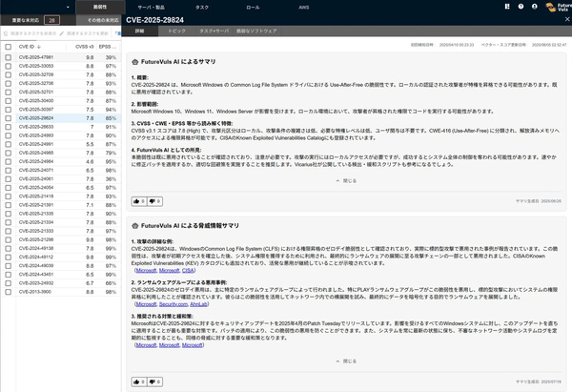Check the box for CVE-2025-33053

(8, 66)
